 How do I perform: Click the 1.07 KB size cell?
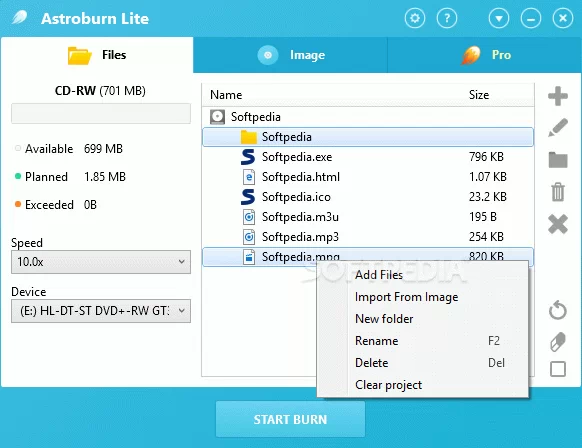[488, 177]
